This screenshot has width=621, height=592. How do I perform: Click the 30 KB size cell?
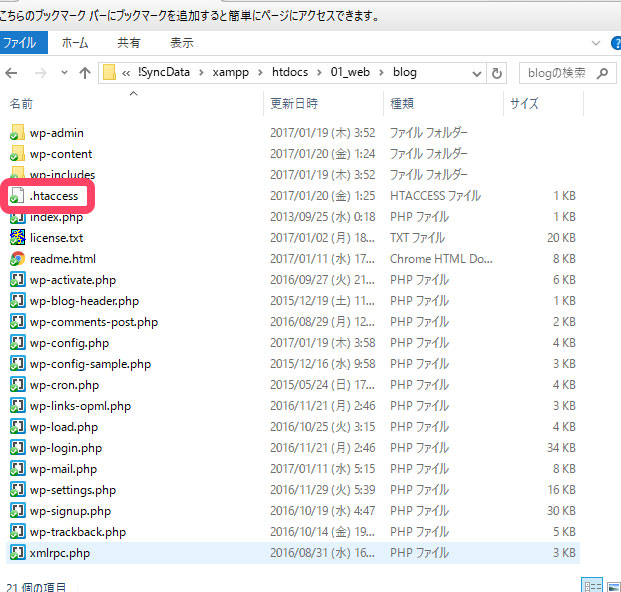561,510
